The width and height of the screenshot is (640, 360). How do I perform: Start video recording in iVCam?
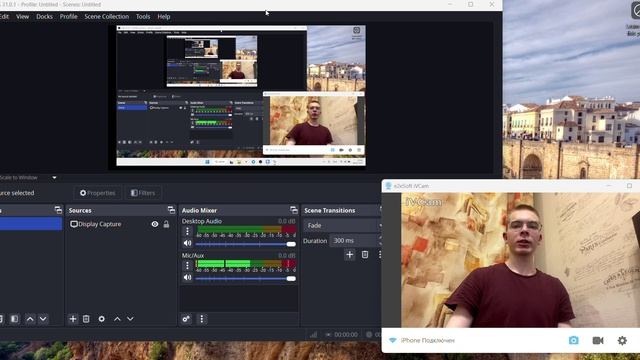click(598, 340)
